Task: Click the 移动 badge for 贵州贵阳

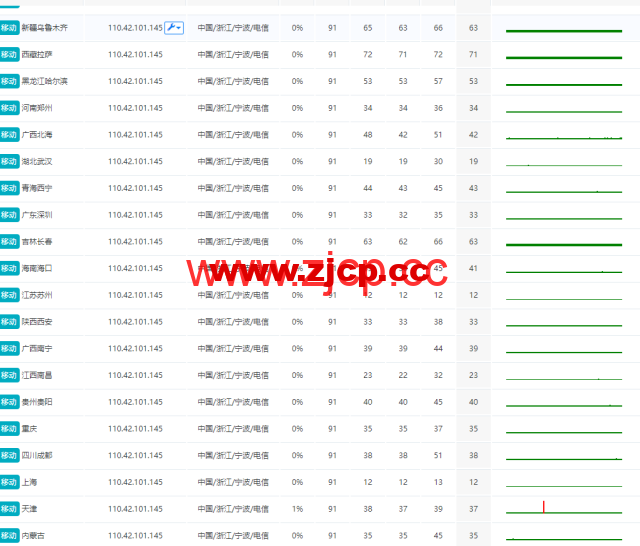Action: [9, 402]
